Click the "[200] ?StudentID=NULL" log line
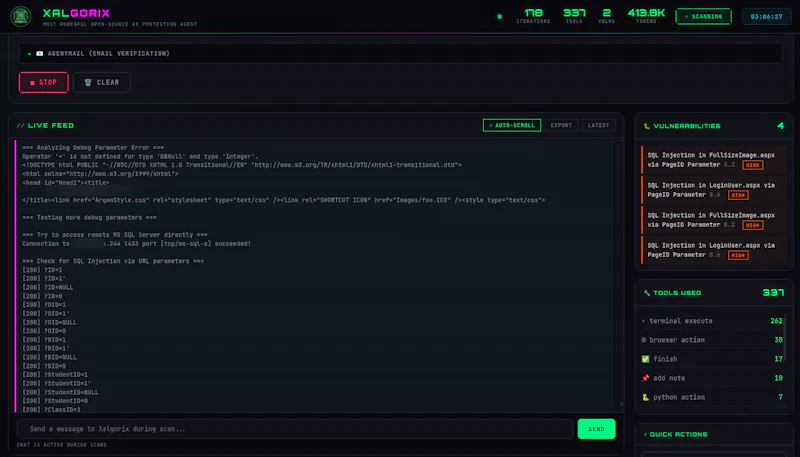 (x=60, y=392)
